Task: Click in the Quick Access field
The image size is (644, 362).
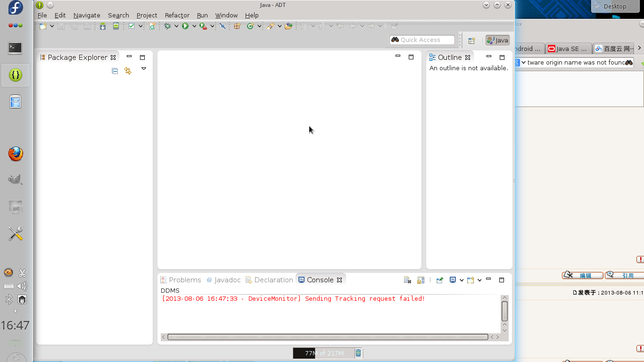Action: click(422, 40)
